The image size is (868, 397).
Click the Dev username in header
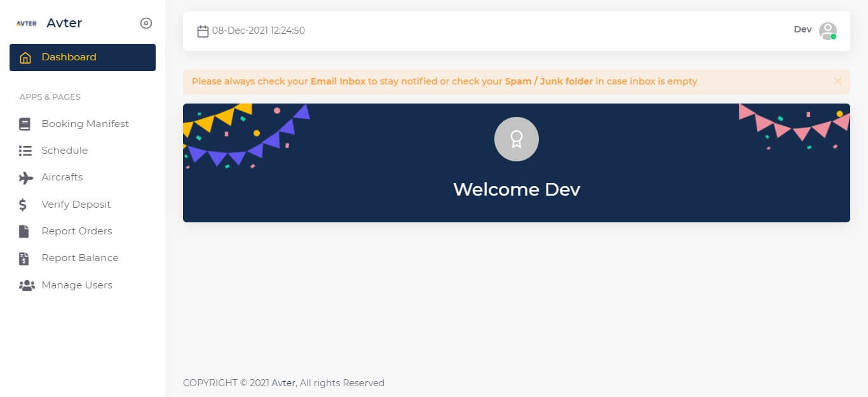pos(803,29)
